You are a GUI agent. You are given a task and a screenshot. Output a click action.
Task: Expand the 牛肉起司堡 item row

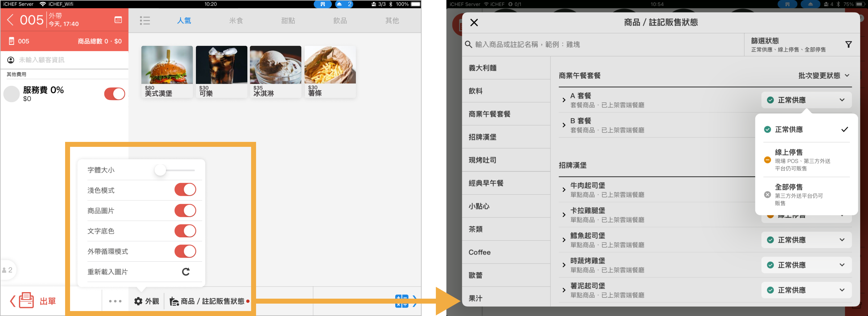coord(564,190)
